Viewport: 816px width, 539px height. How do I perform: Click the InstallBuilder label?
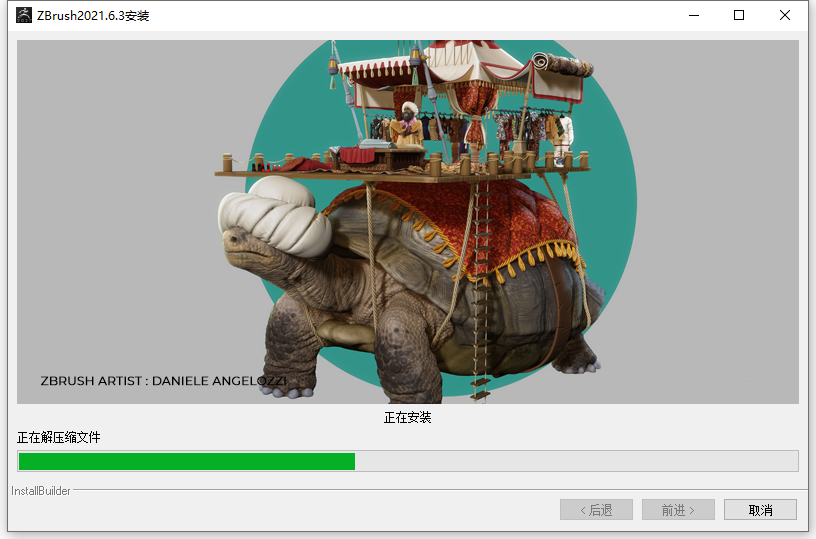[41, 491]
